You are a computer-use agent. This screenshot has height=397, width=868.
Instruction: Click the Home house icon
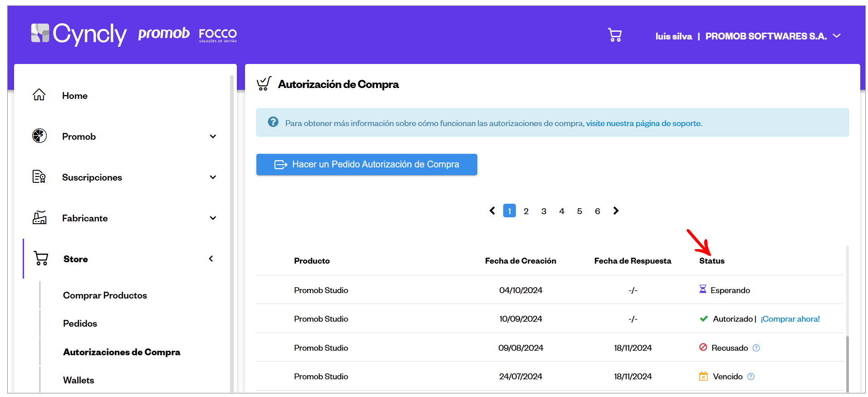tap(39, 95)
